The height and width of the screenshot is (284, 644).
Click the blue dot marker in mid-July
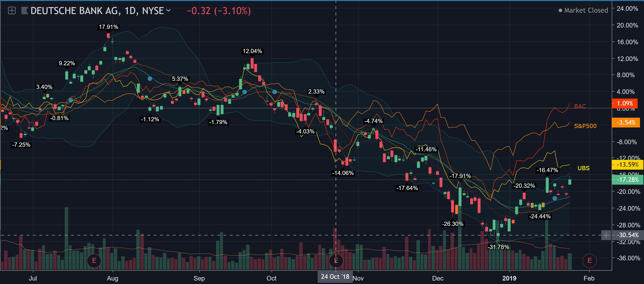pyautogui.click(x=71, y=100)
